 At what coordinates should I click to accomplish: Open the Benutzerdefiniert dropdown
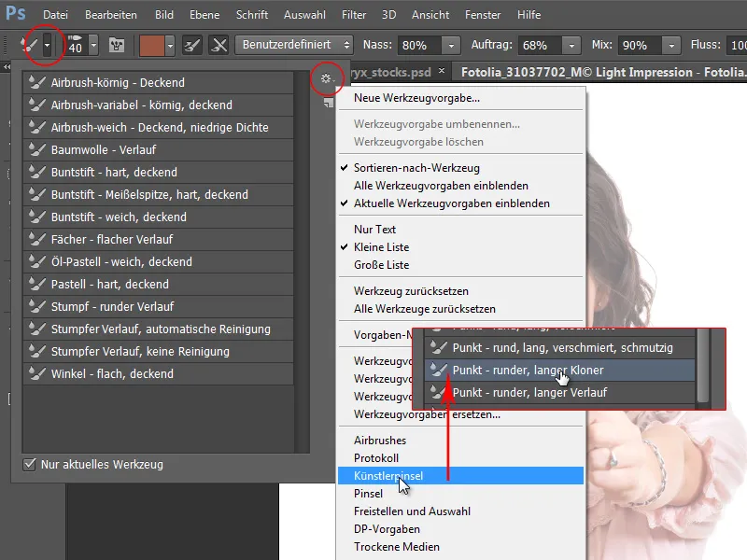(295, 45)
